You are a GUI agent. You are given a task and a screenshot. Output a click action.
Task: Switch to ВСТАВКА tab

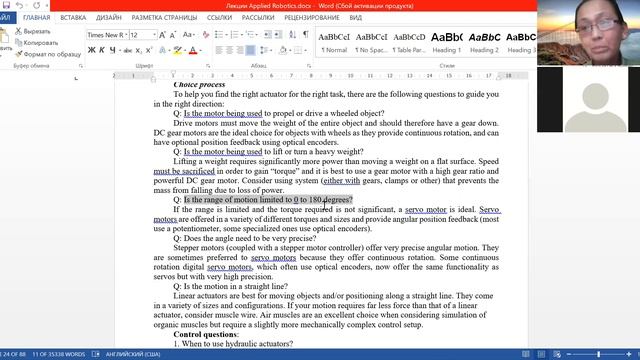tap(73, 18)
